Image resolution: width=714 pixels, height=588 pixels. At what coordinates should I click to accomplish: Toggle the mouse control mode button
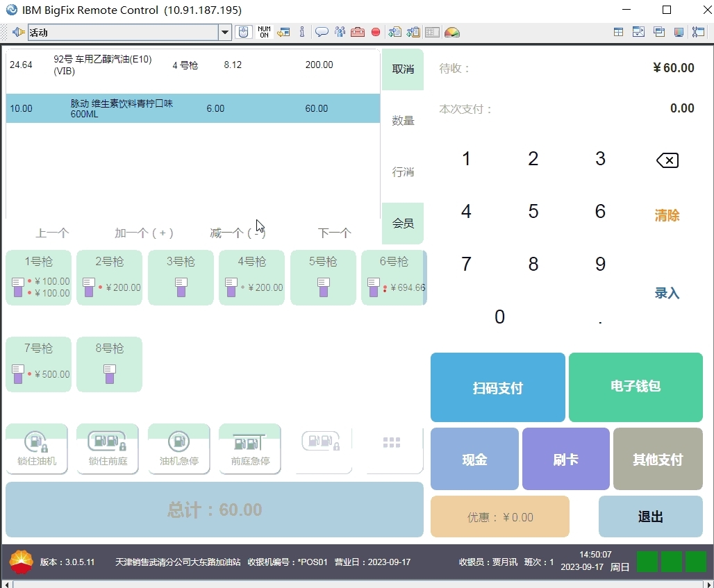click(x=243, y=32)
